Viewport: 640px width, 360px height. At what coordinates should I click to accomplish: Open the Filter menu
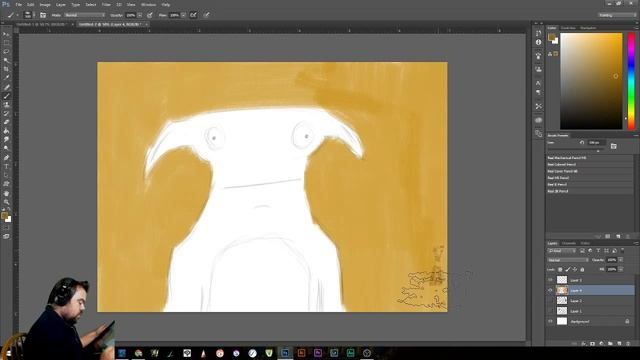(106, 4)
